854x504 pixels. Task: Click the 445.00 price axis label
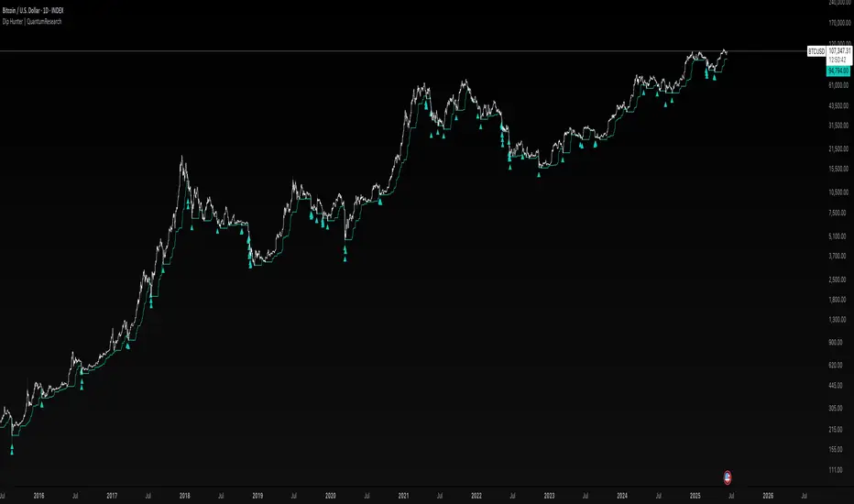pos(836,385)
